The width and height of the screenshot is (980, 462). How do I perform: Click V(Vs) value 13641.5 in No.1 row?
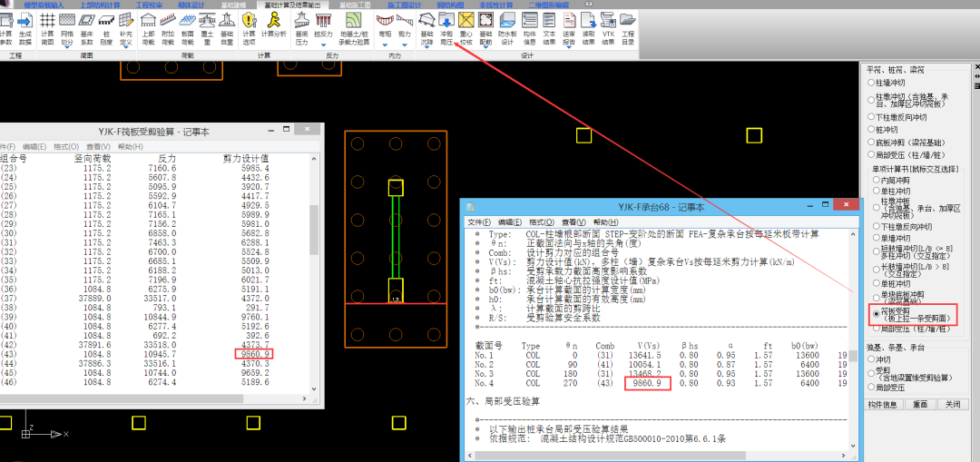(643, 355)
